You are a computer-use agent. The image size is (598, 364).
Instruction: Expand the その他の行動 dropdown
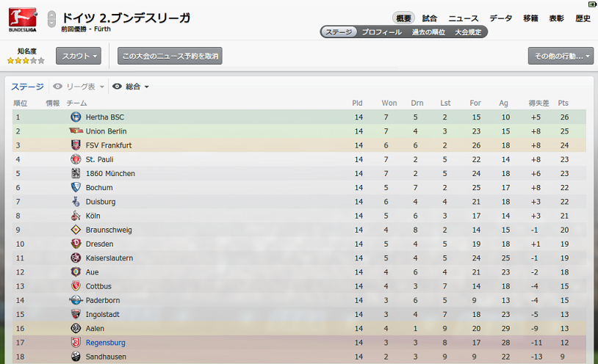(x=561, y=56)
